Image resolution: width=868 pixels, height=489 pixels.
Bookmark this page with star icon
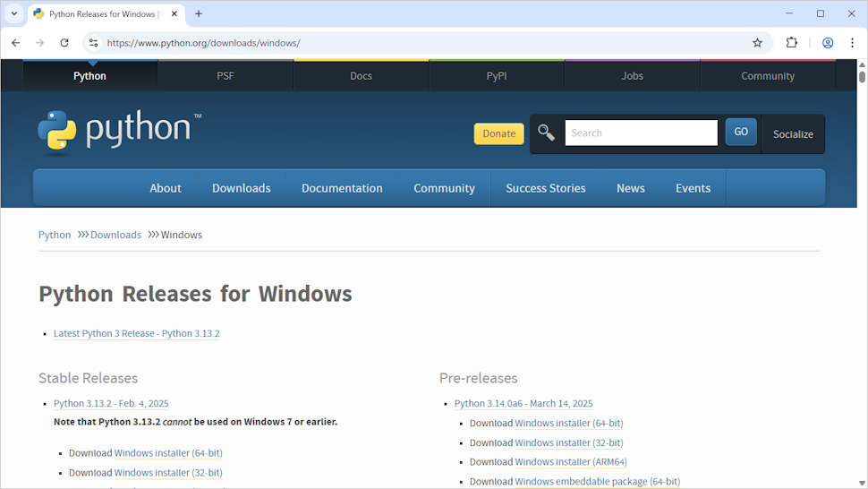[757, 43]
